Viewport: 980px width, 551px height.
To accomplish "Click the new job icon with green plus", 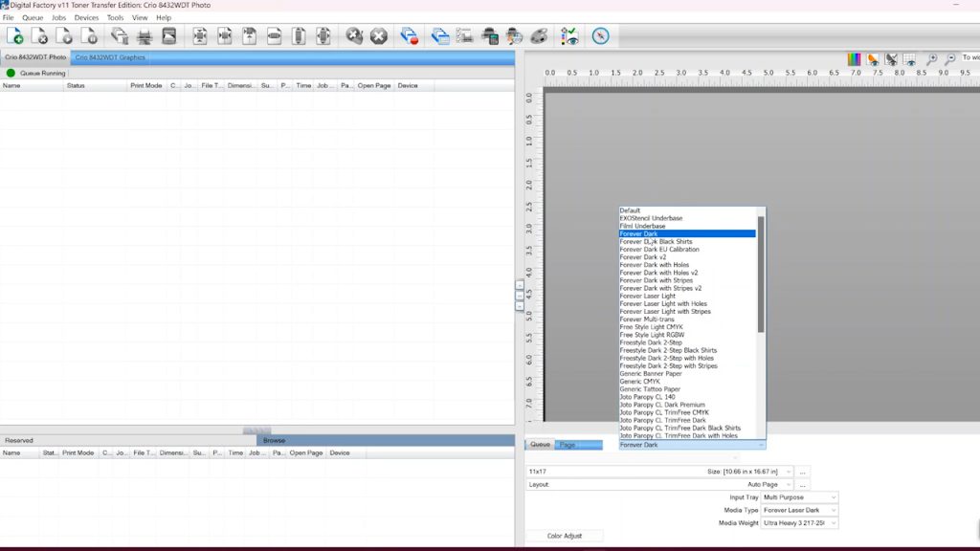I will pos(16,36).
